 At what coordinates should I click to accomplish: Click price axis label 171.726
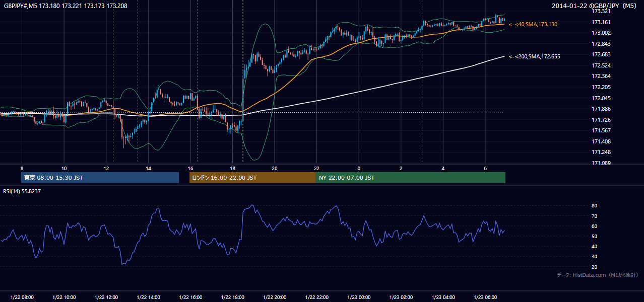click(x=601, y=120)
